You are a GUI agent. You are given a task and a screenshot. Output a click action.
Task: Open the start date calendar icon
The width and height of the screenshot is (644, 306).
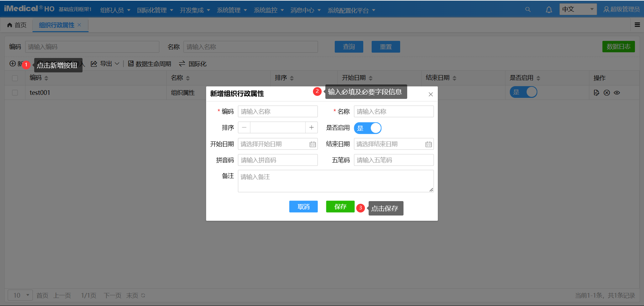click(313, 144)
